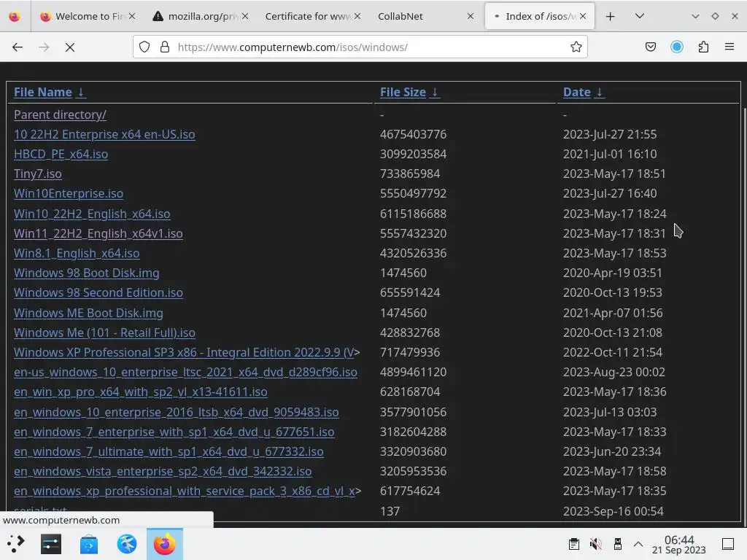747x560 pixels.
Task: Open en_windows_vista_enterprise_sp2 iso link
Action: click(163, 472)
